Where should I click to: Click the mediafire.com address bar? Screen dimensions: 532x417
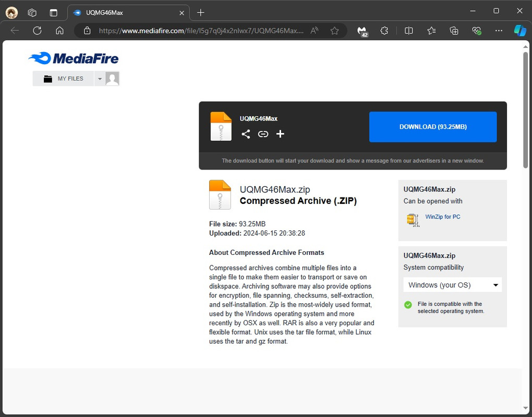pos(201,31)
